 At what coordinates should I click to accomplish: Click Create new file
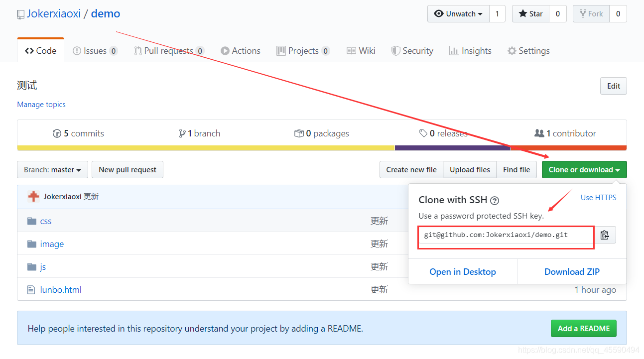(411, 170)
